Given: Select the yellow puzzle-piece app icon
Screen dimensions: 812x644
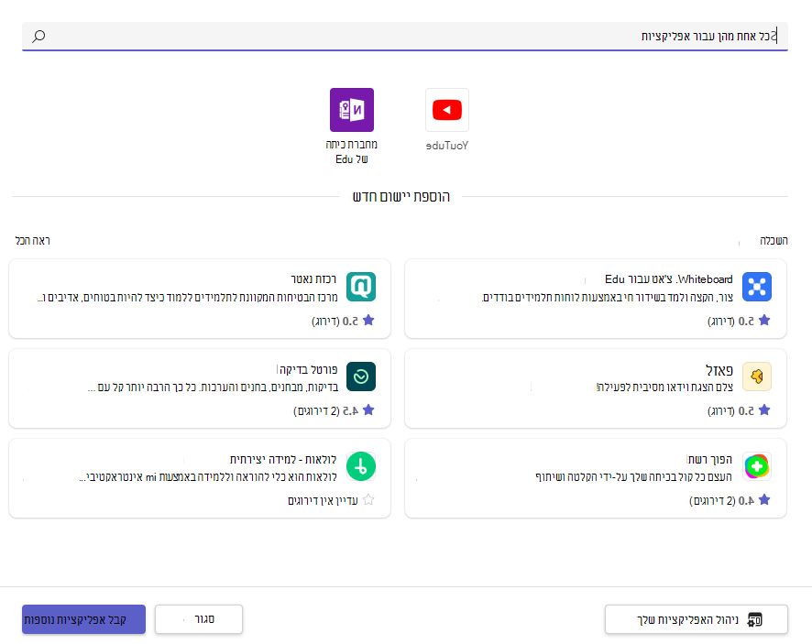Looking at the screenshot, I should click(x=757, y=377).
